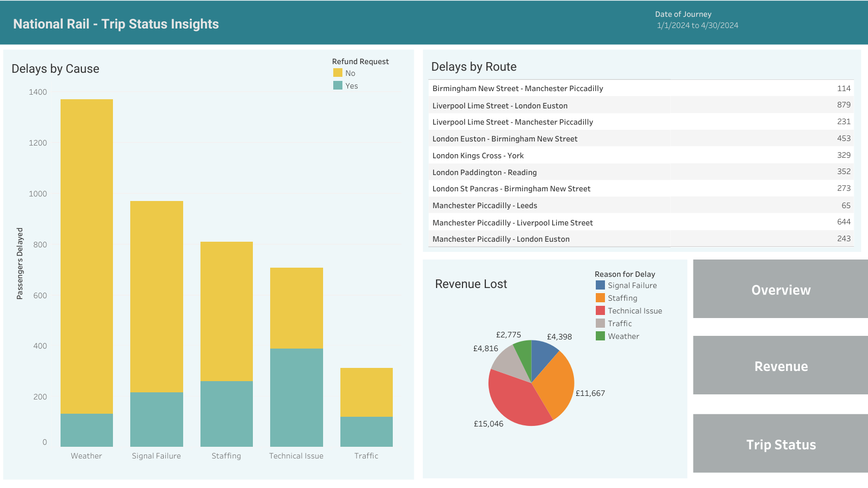Screen dimensions: 868x488
Task: Select London Paddington - Reading row
Action: [641, 172]
